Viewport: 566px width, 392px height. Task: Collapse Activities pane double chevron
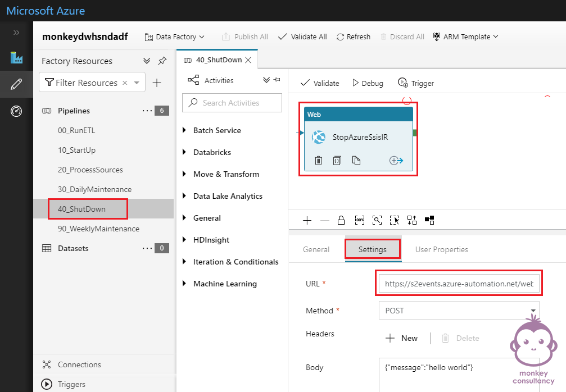pyautogui.click(x=266, y=80)
